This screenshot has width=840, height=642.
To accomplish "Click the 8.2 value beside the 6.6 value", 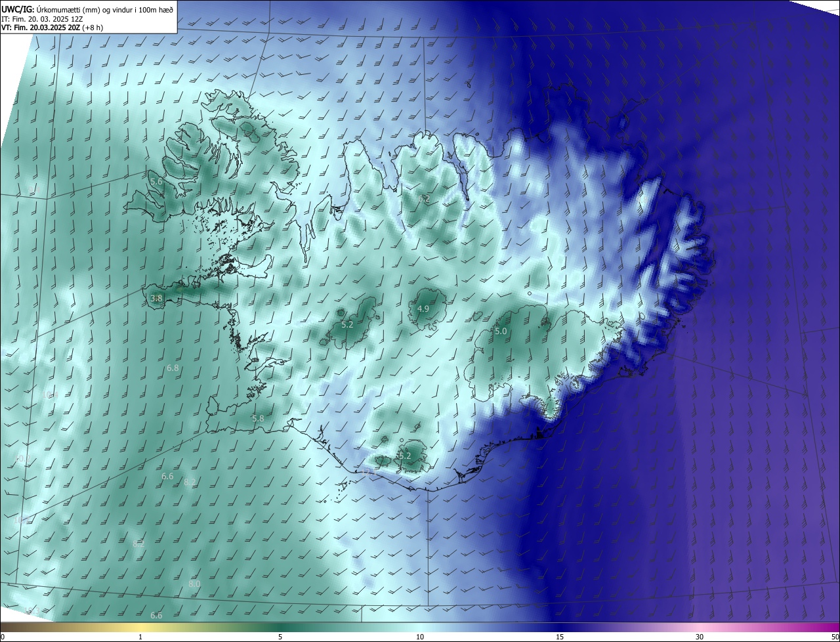I will pyautogui.click(x=190, y=482).
